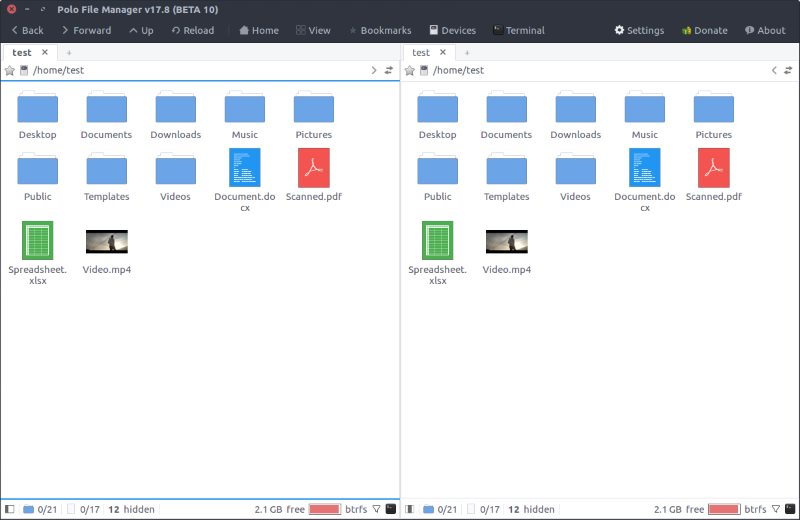Screen dimensions: 800x520
Task: Click the Reload toolbar button
Action: (192, 30)
